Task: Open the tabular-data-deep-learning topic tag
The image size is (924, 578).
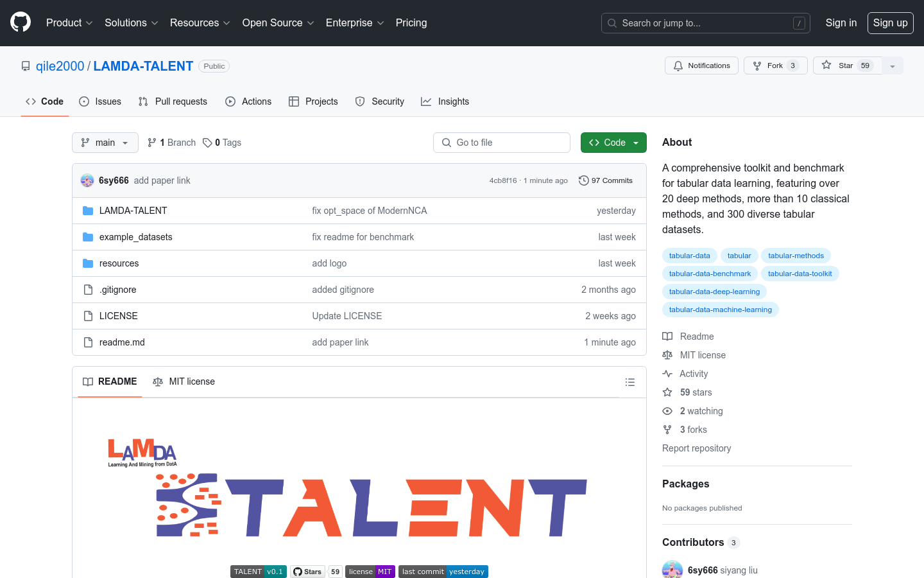Action: [714, 292]
